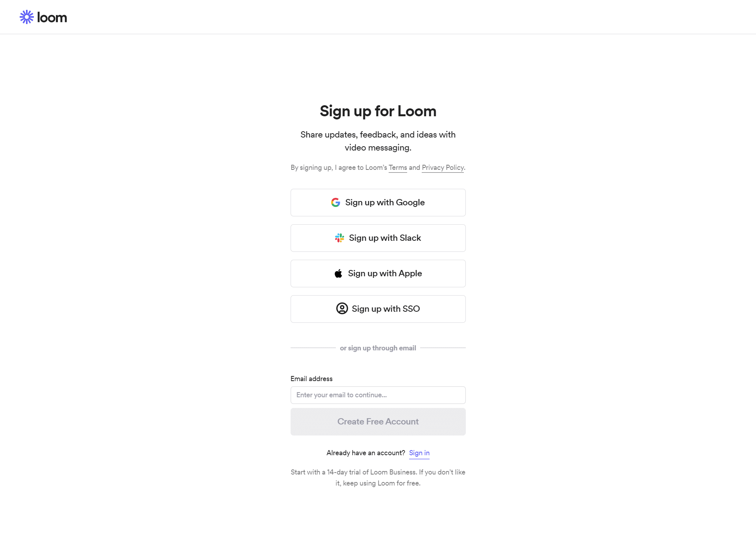The image size is (756, 536).
Task: Click Create Free Account button
Action: (x=378, y=421)
